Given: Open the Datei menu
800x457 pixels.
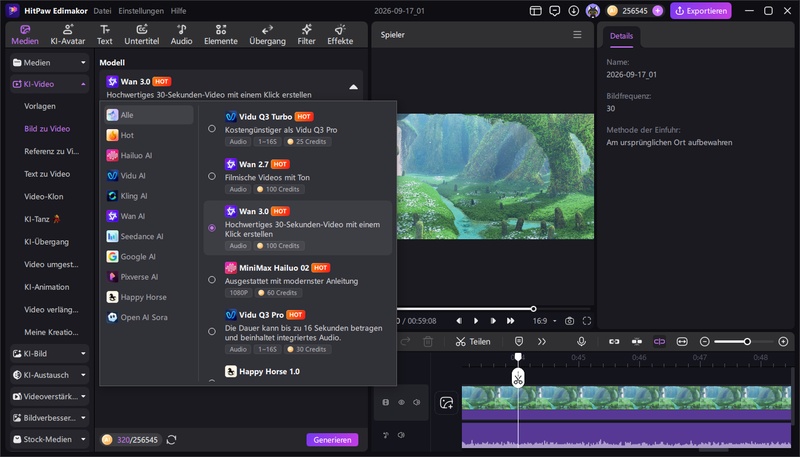Looking at the screenshot, I should (102, 11).
